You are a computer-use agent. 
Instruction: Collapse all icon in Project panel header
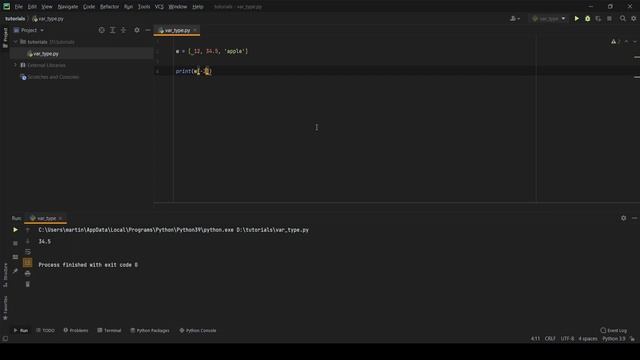pos(123,30)
